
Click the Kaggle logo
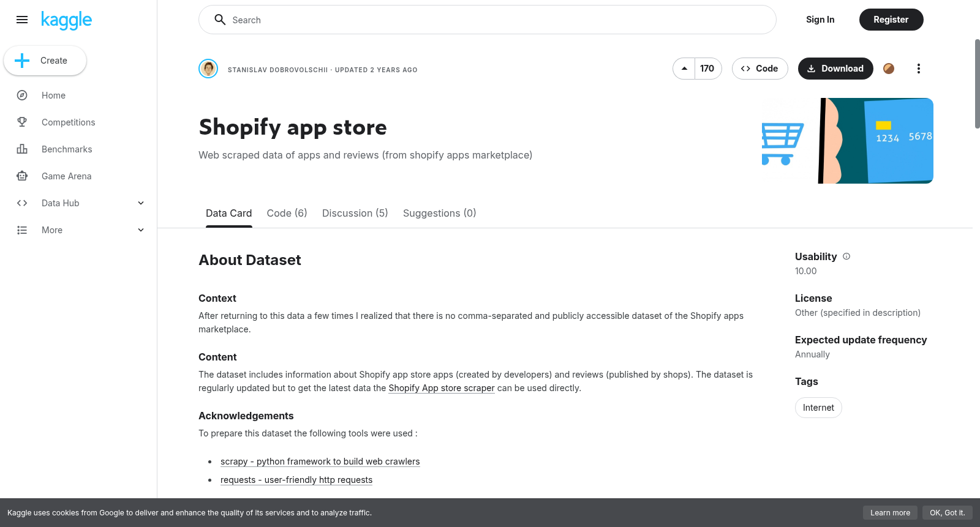point(67,20)
